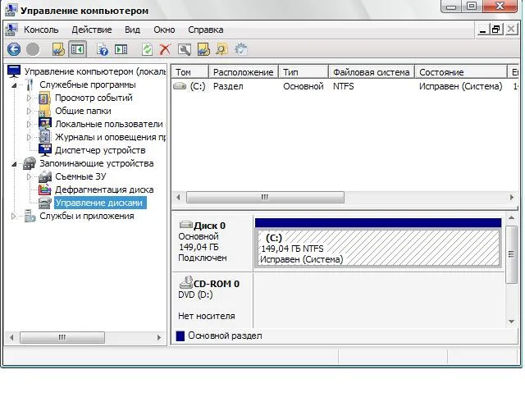This screenshot has width=525, height=420.
Task: Open the Окно menu
Action: 164,30
